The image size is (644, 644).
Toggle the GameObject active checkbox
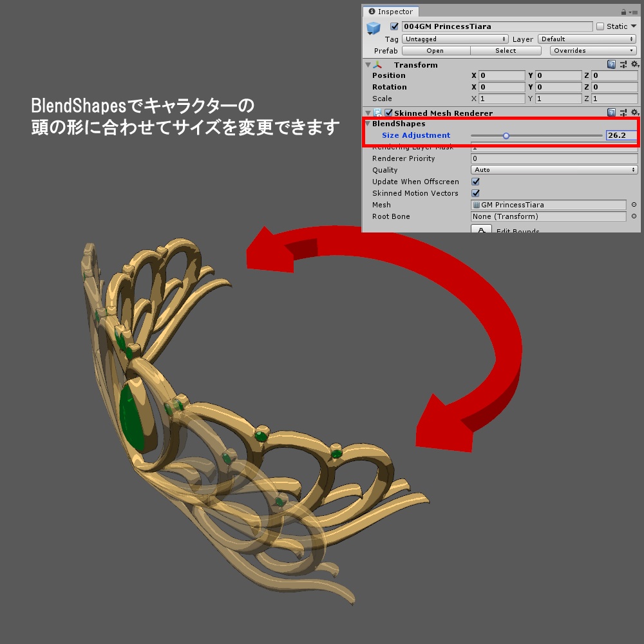point(394,26)
